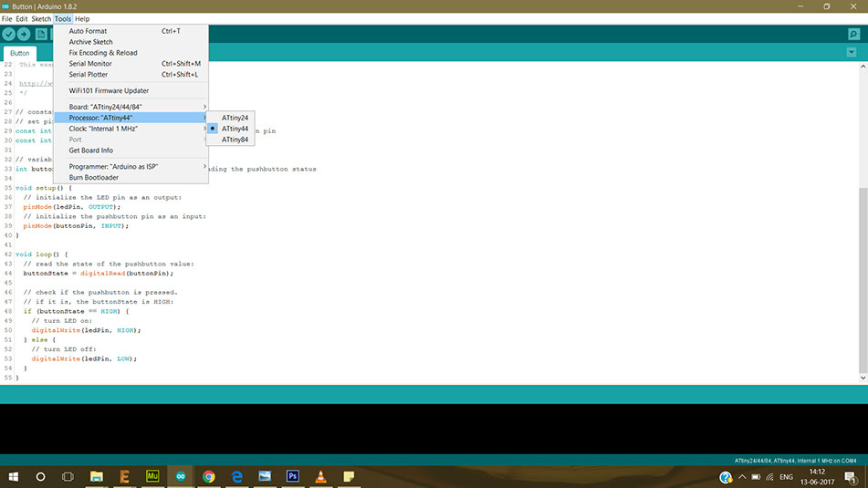Screen dimensions: 868x488
Task: Click the board status text ATtiny24/44/84 on COM4
Action: [795, 461]
